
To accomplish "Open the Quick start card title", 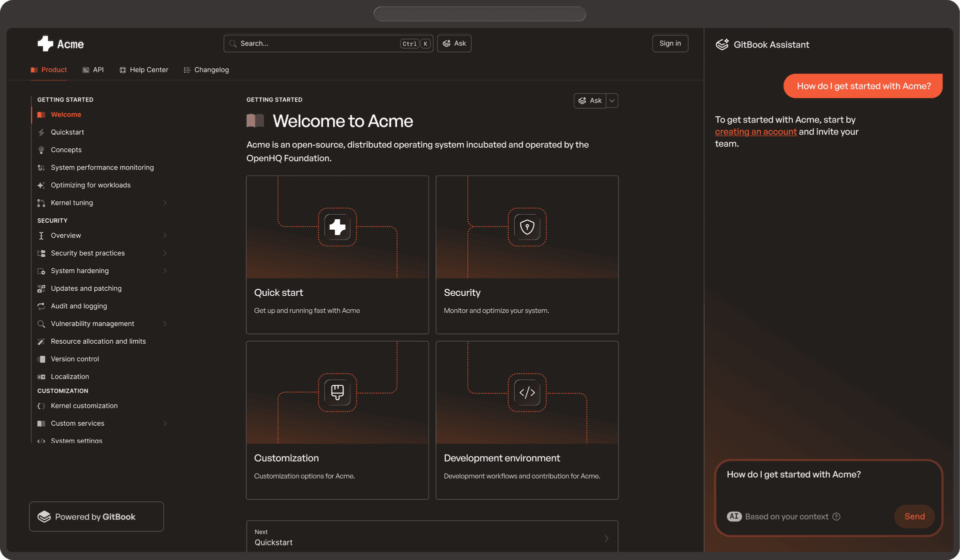I will click(x=278, y=293).
